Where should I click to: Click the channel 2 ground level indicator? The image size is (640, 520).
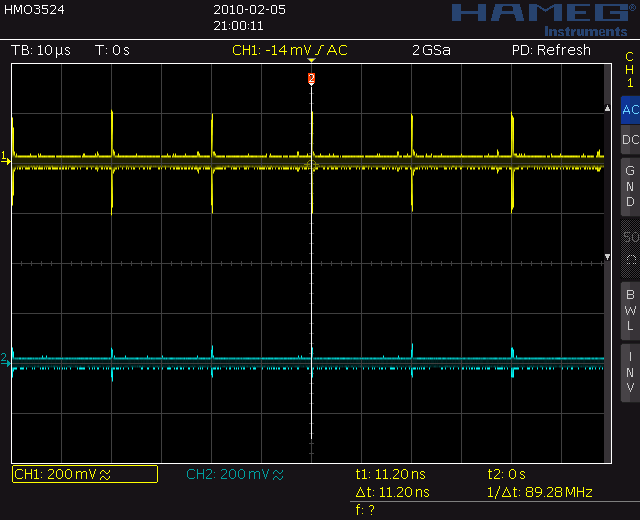pyautogui.click(x=5, y=360)
